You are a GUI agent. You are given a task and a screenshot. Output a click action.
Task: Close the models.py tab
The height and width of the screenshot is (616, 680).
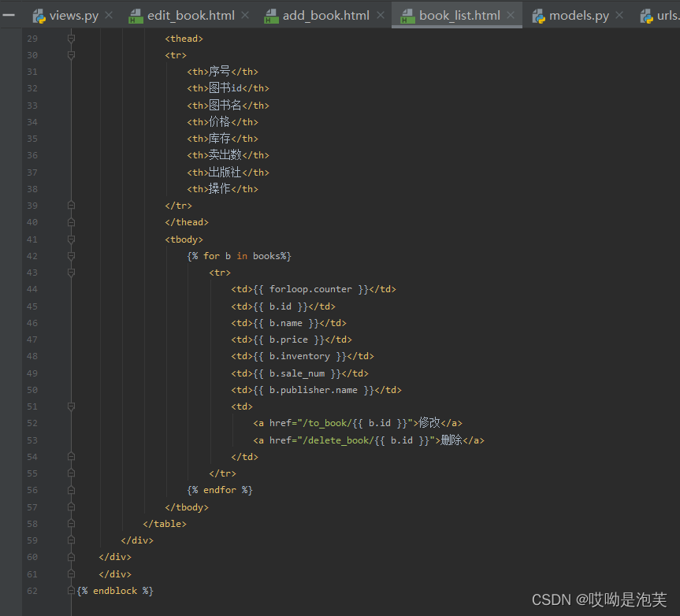619,15
